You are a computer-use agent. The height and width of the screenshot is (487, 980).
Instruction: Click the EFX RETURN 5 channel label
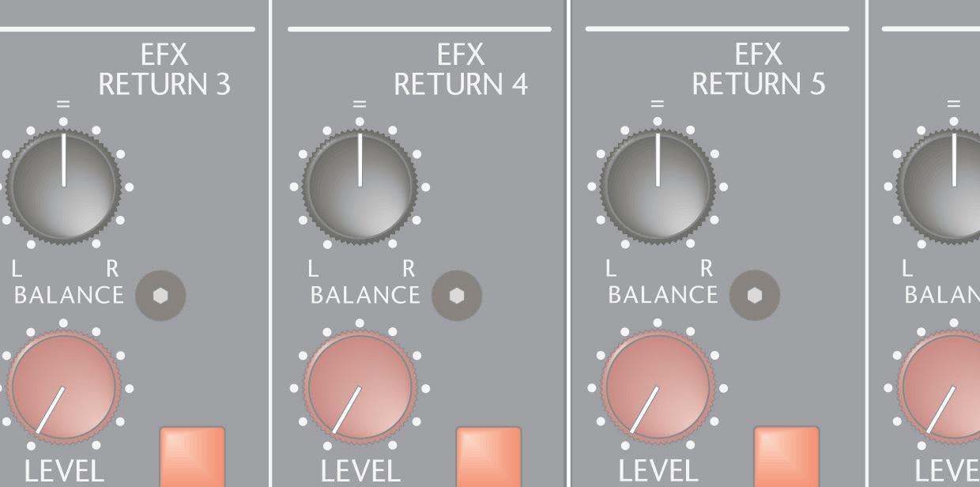pyautogui.click(x=759, y=70)
